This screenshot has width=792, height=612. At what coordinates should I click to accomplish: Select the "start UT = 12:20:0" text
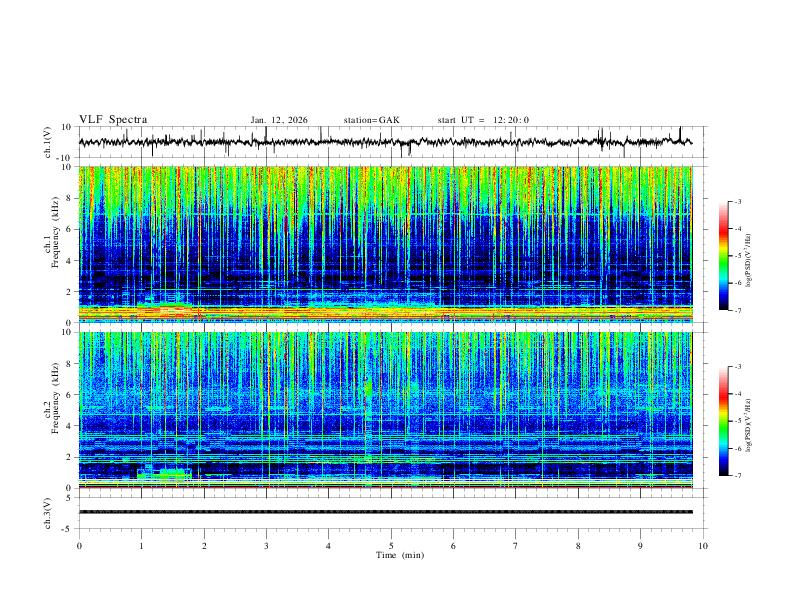tap(483, 120)
